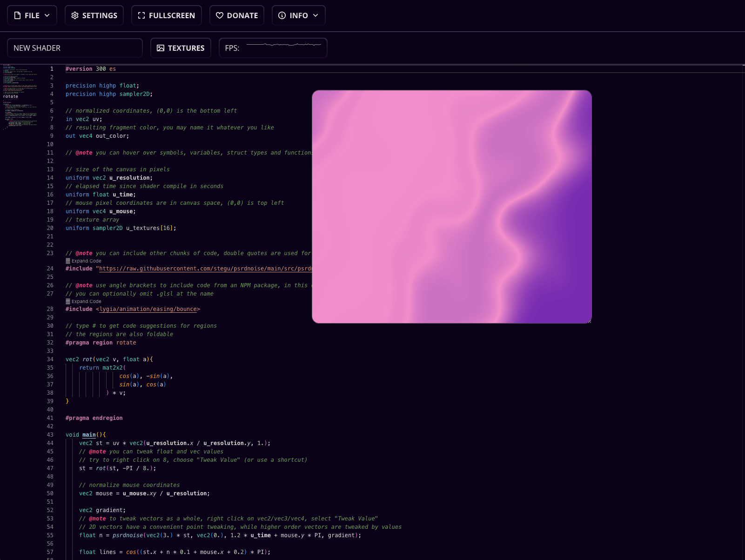Click the gear icon for Settings
The width and height of the screenshot is (745, 560).
click(75, 15)
